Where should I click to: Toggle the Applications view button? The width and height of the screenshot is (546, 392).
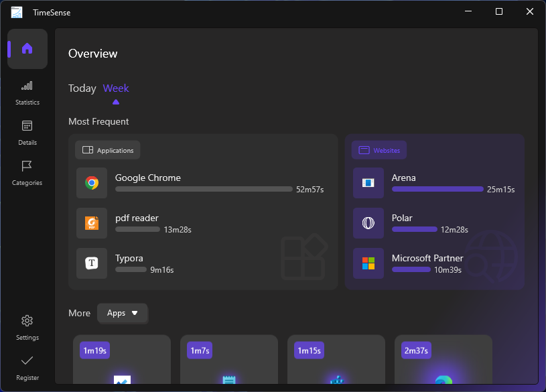[x=107, y=149]
